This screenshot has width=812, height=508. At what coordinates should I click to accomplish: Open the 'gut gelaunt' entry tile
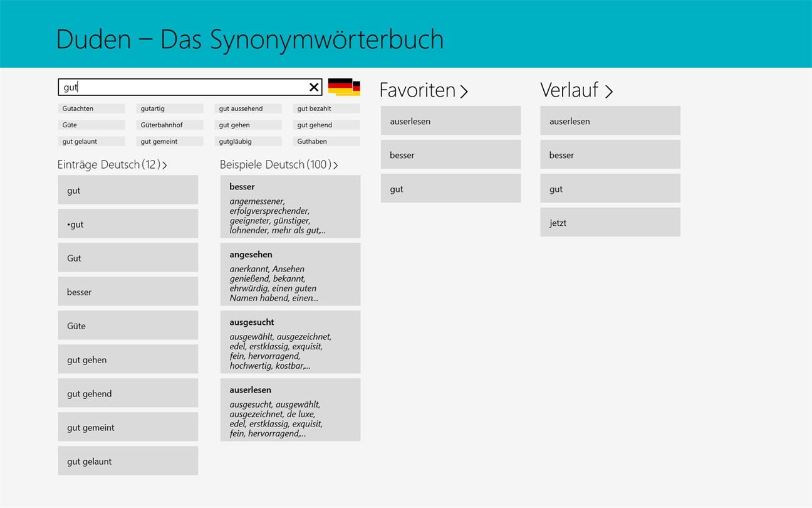128,461
